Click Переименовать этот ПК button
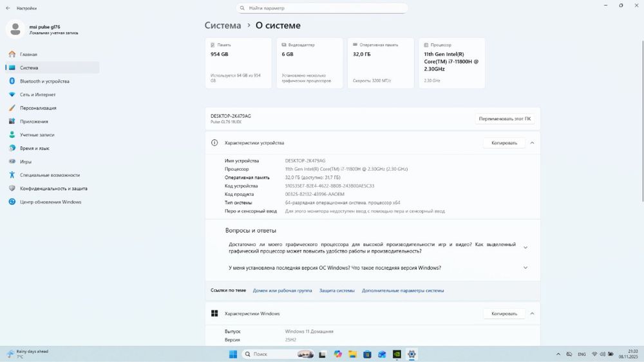 click(504, 119)
